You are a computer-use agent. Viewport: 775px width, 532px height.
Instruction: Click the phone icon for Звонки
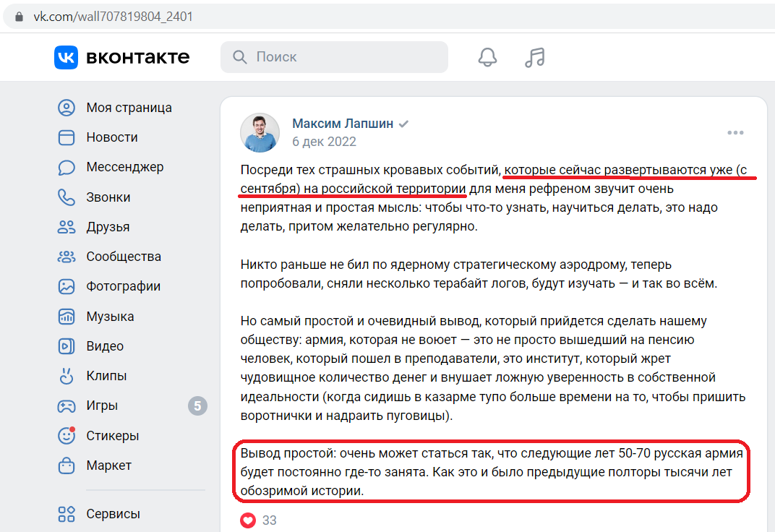coord(67,197)
